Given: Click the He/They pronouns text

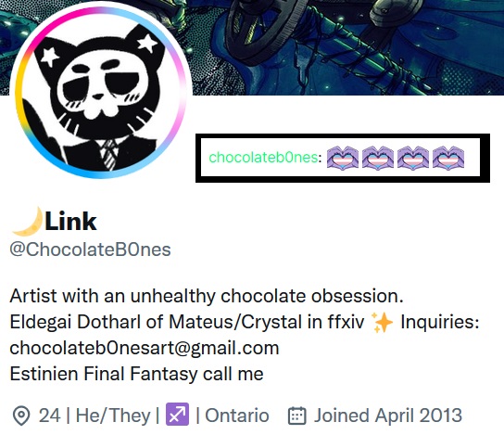Looking at the screenshot, I should (113, 416).
